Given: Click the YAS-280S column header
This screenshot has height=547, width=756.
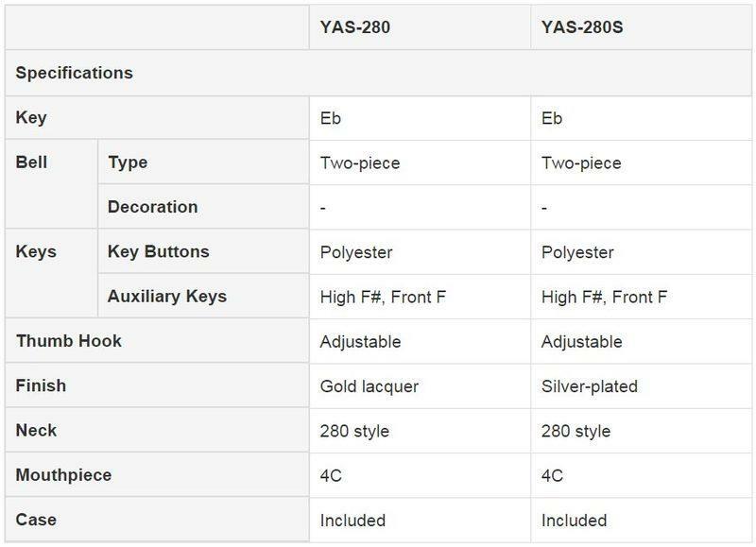Looking at the screenshot, I should (582, 27).
